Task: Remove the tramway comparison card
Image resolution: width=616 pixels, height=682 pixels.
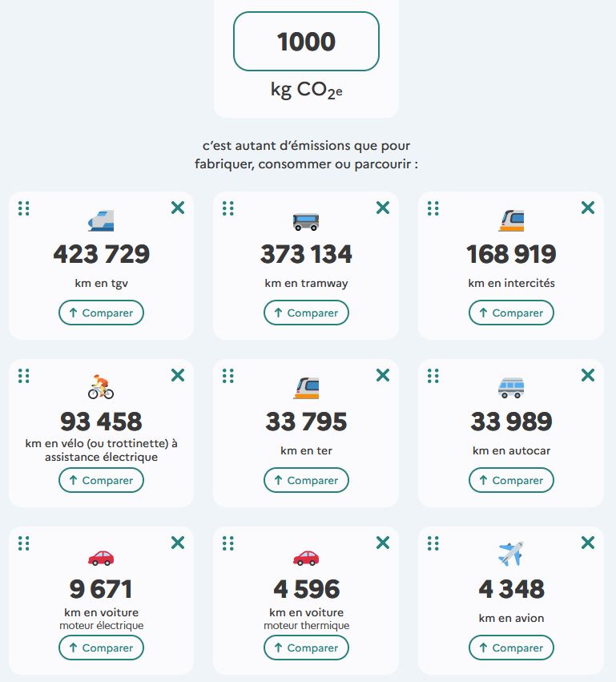Action: point(383,208)
